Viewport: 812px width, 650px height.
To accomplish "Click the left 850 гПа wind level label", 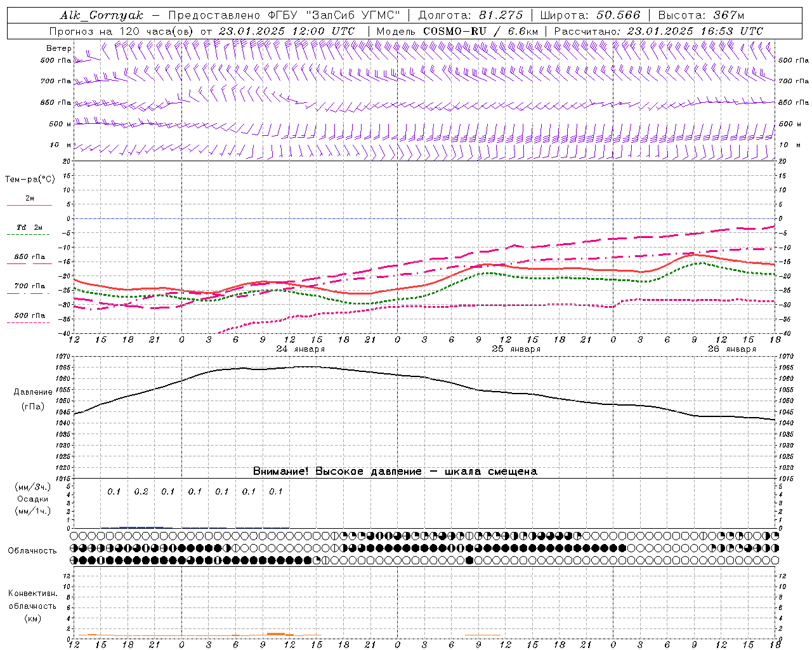I will coord(56,102).
